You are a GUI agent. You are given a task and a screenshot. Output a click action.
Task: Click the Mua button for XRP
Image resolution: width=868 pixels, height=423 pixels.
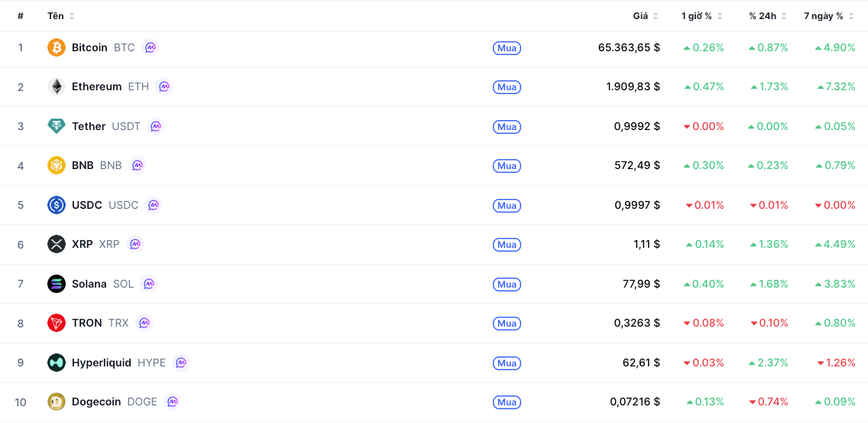(x=507, y=245)
